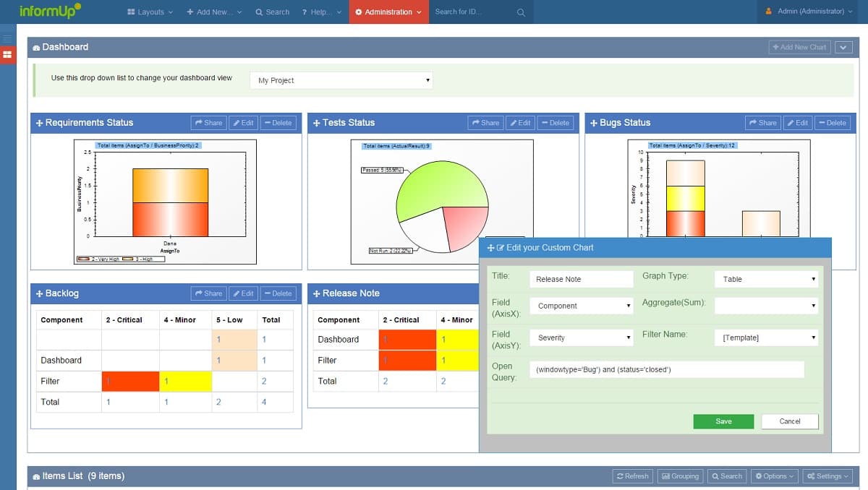Open the Field (AxisY) Severity dropdown
The image size is (868, 490).
581,338
